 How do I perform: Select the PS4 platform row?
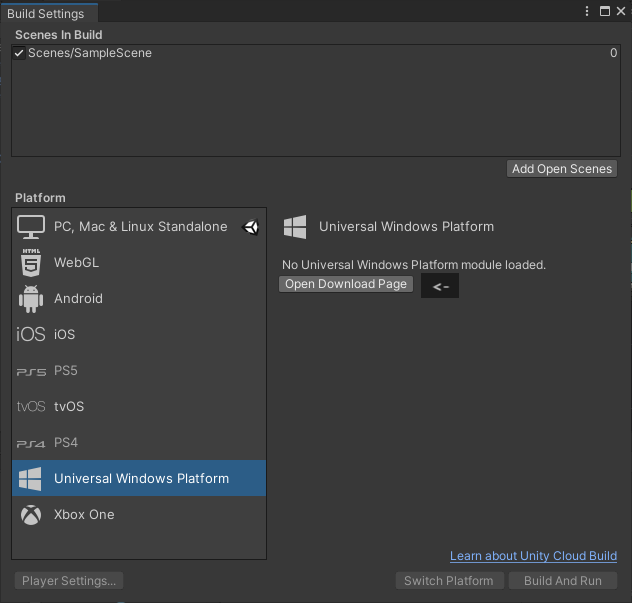(x=139, y=443)
